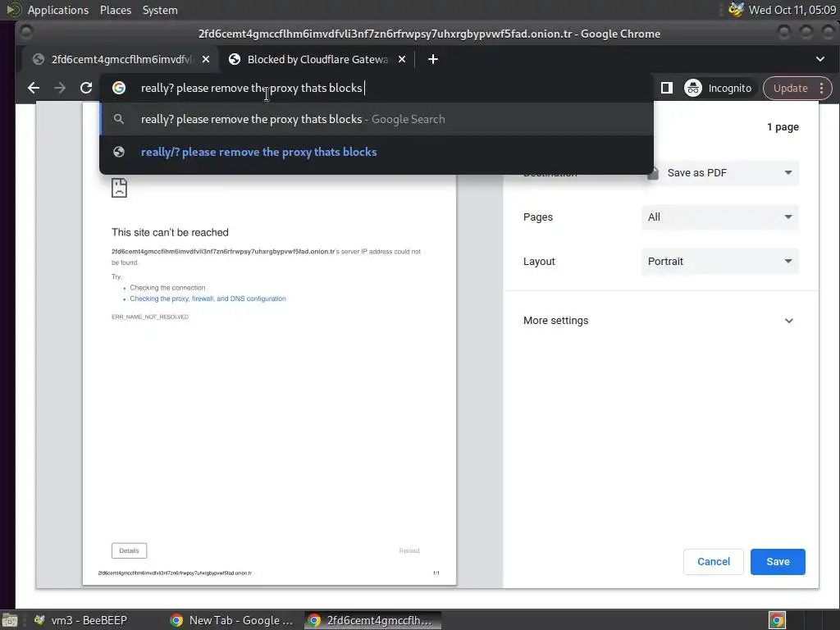
Task: Click the Google icon in the address bar
Action: pos(119,88)
